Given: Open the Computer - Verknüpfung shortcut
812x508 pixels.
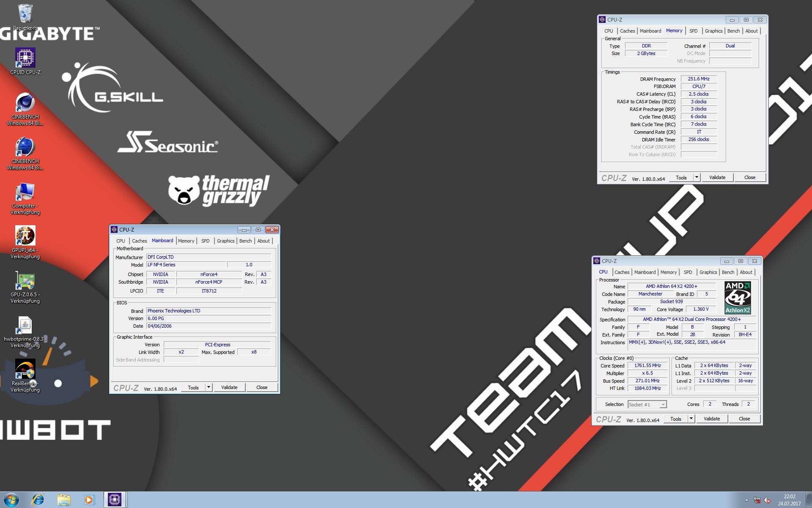Looking at the screenshot, I should click(25, 198).
